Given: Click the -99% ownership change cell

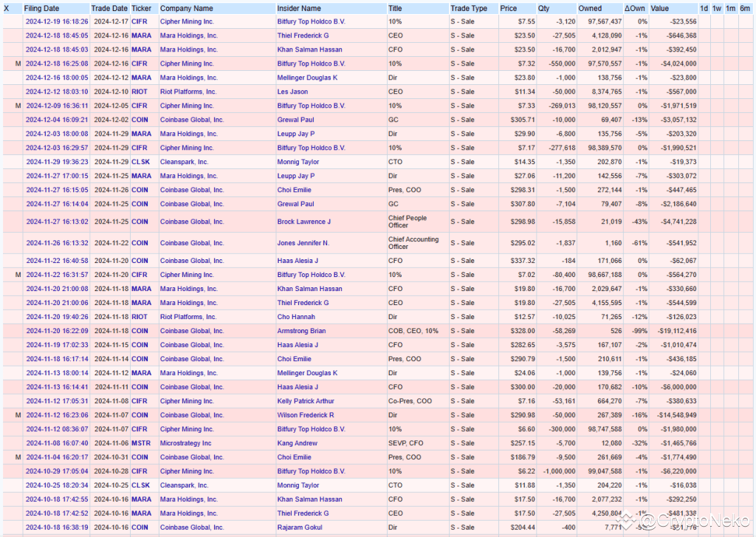Looking at the screenshot, I should tap(639, 331).
